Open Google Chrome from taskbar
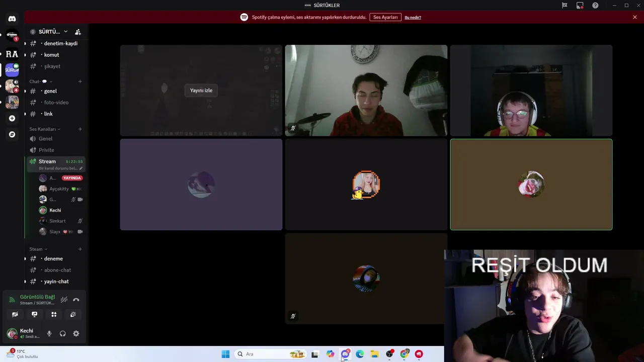This screenshot has height=362, width=644. pyautogui.click(x=404, y=354)
